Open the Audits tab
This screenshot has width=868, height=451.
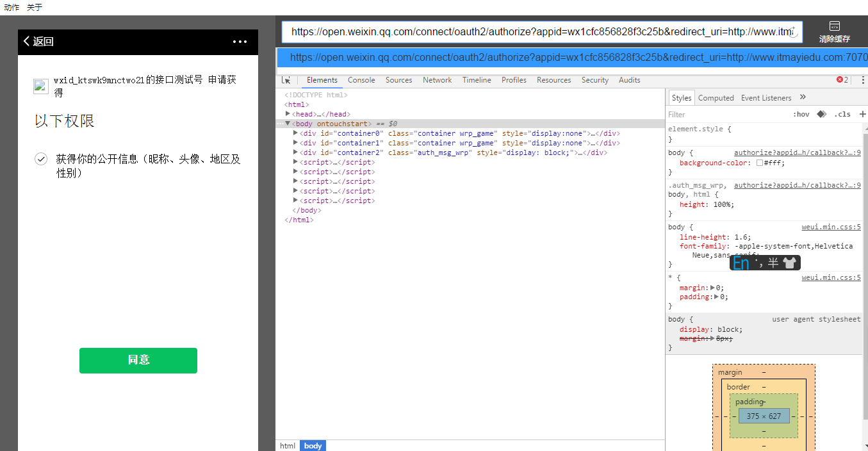click(x=630, y=80)
